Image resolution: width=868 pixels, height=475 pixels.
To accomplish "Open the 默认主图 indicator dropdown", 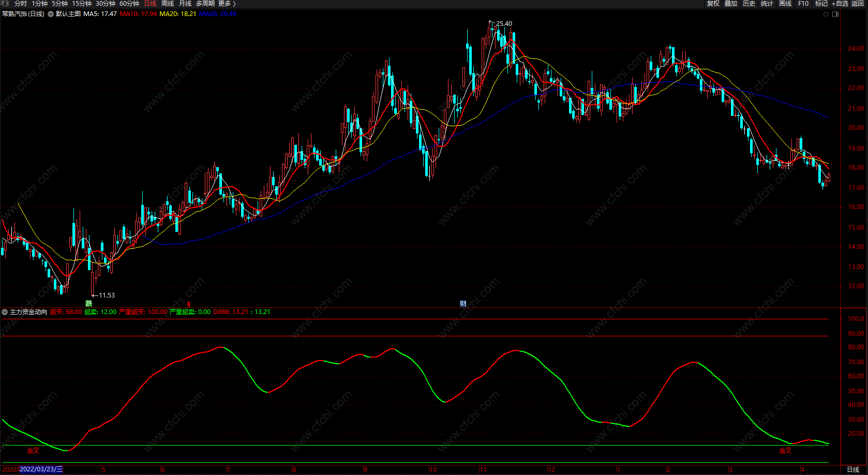I will 51,14.
